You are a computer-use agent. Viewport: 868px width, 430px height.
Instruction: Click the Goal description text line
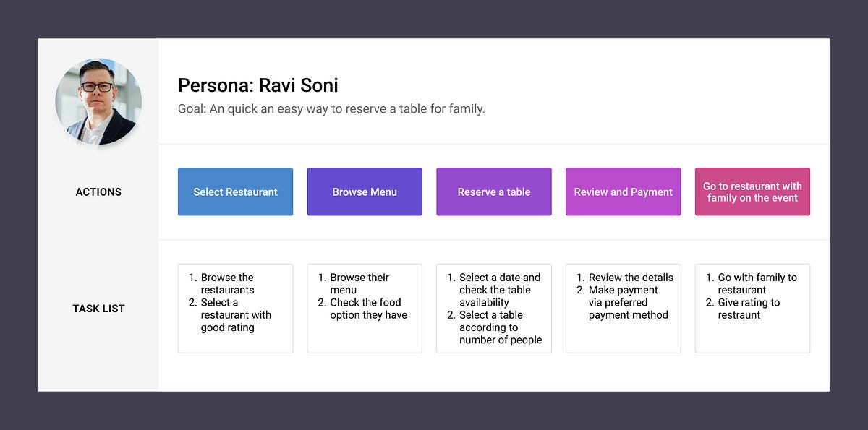331,109
